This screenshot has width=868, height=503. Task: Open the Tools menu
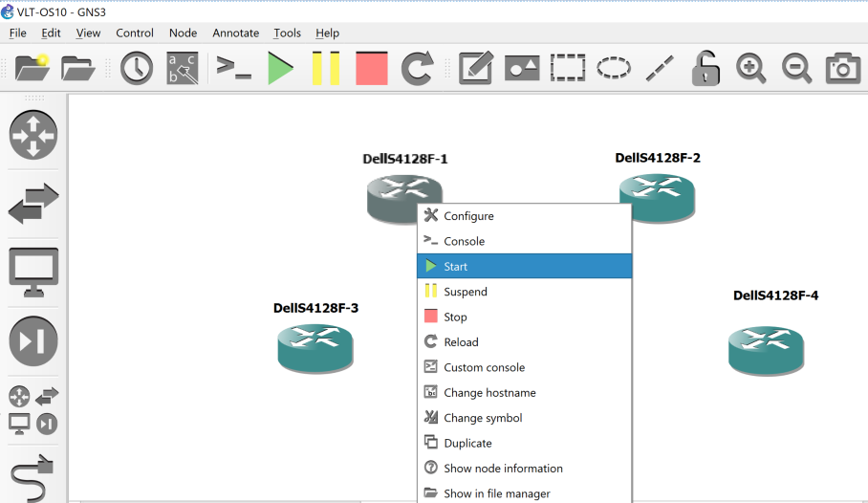coord(288,33)
